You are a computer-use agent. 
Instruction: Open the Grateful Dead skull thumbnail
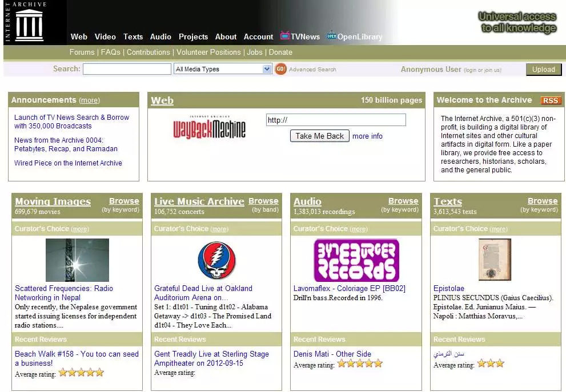(216, 260)
